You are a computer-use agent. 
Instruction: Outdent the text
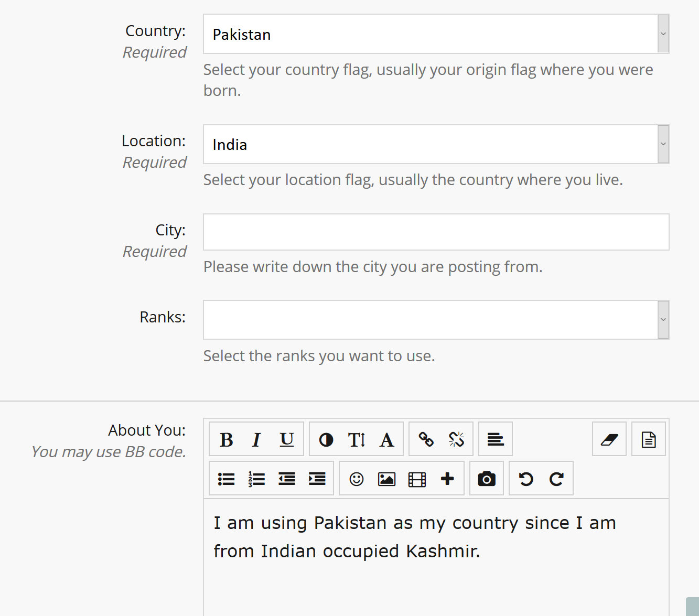[x=287, y=479]
